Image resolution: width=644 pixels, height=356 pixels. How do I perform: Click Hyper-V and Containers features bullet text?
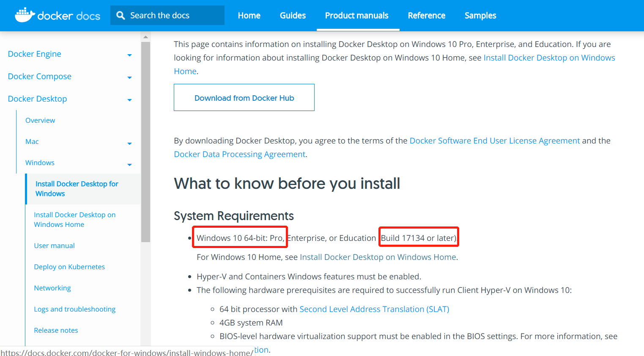click(309, 276)
